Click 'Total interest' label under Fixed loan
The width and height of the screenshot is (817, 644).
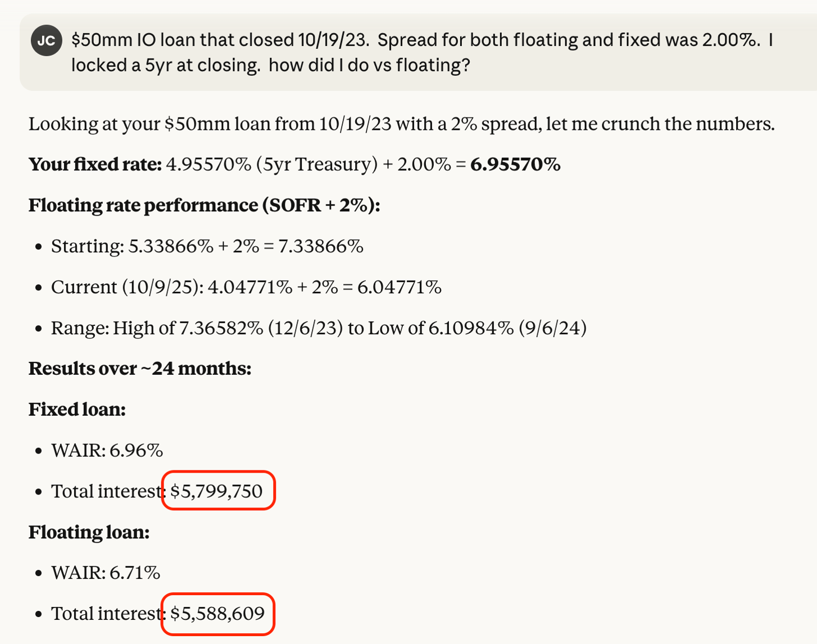[x=106, y=492]
